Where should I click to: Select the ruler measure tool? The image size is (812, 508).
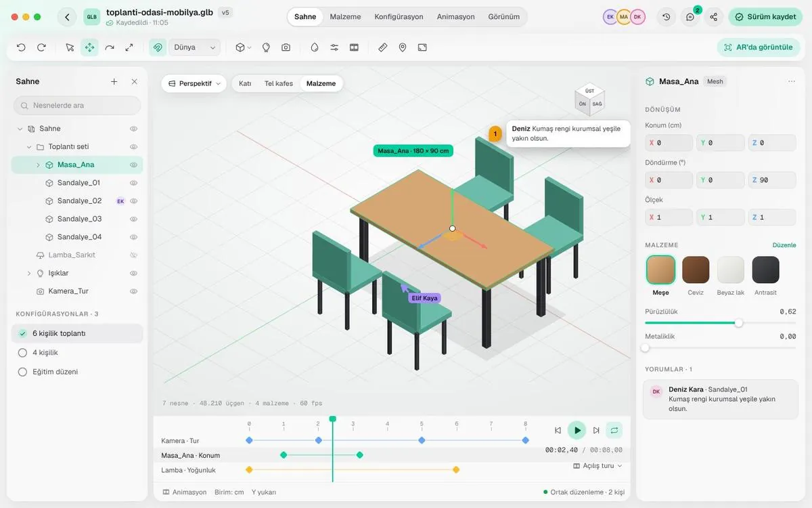tap(382, 47)
